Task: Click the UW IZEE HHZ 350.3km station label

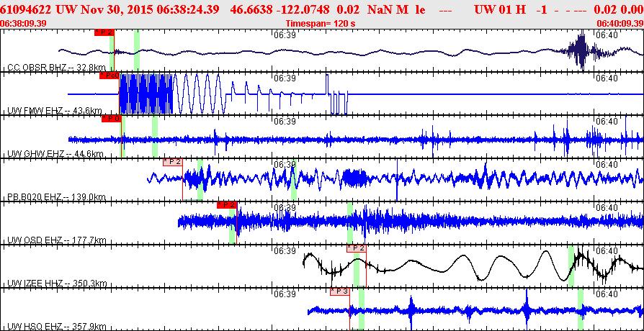Action: coord(57,284)
